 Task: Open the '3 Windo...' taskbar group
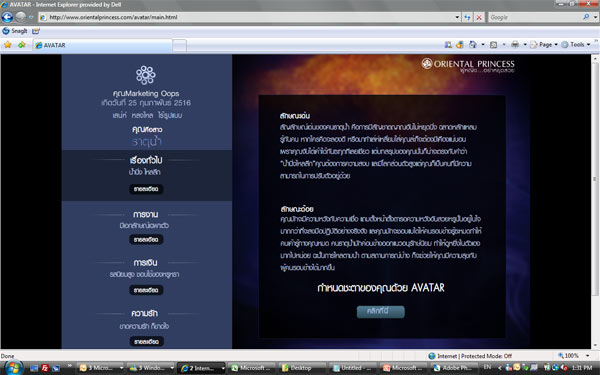click(151, 368)
